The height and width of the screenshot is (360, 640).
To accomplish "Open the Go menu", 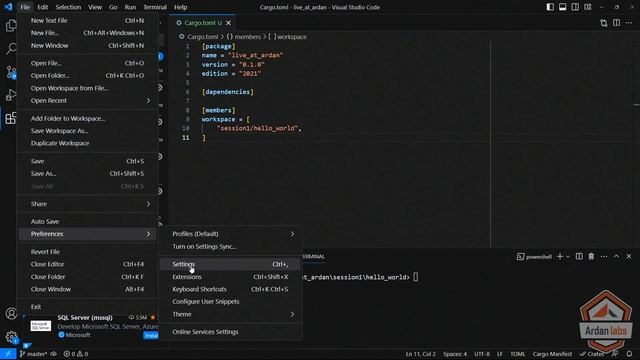I will [113, 7].
